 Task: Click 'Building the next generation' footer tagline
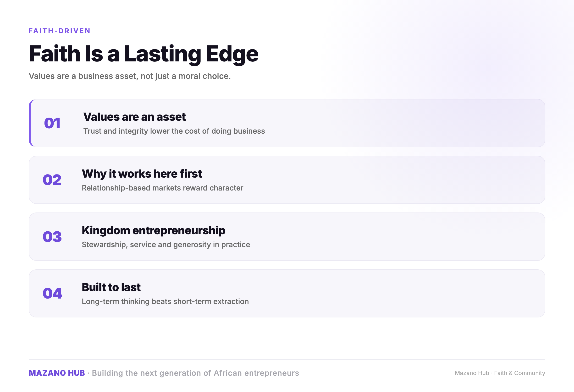[195, 373]
